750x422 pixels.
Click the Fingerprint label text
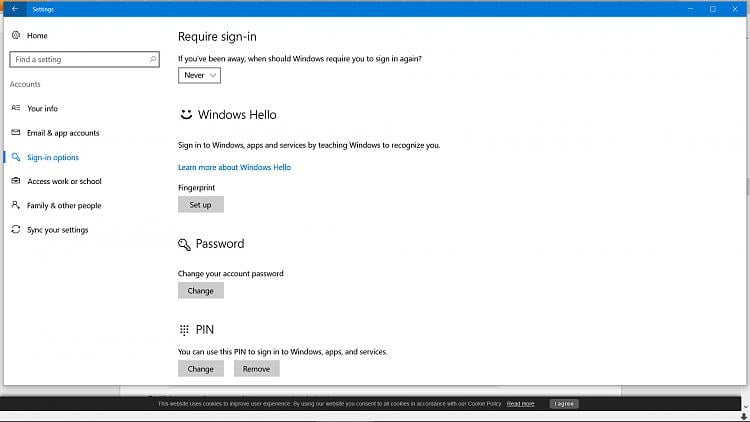coord(197,188)
